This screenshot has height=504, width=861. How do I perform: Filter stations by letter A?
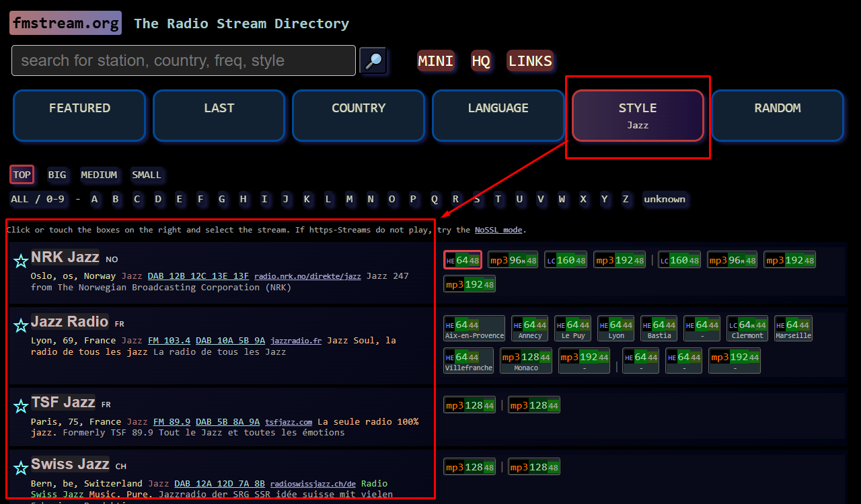95,199
